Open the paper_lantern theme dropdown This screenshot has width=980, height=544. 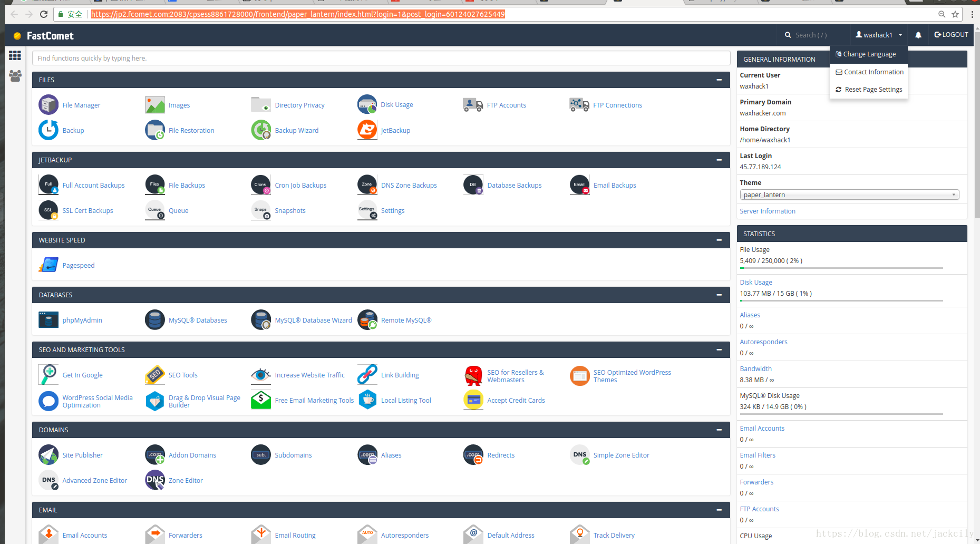click(x=849, y=195)
